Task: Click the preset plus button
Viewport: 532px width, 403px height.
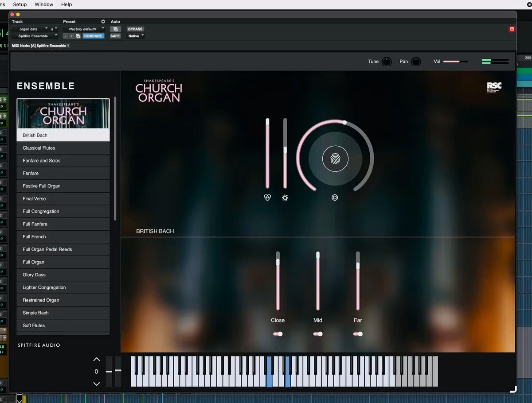Action: [71, 36]
